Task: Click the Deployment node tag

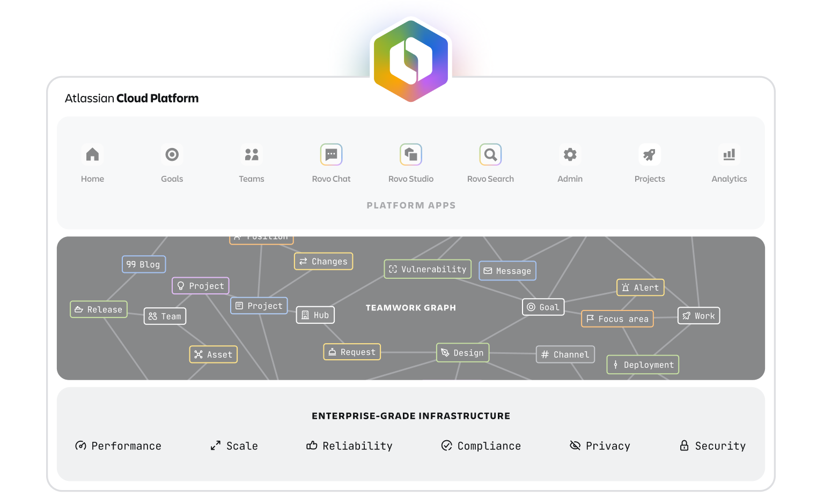Action: click(643, 365)
